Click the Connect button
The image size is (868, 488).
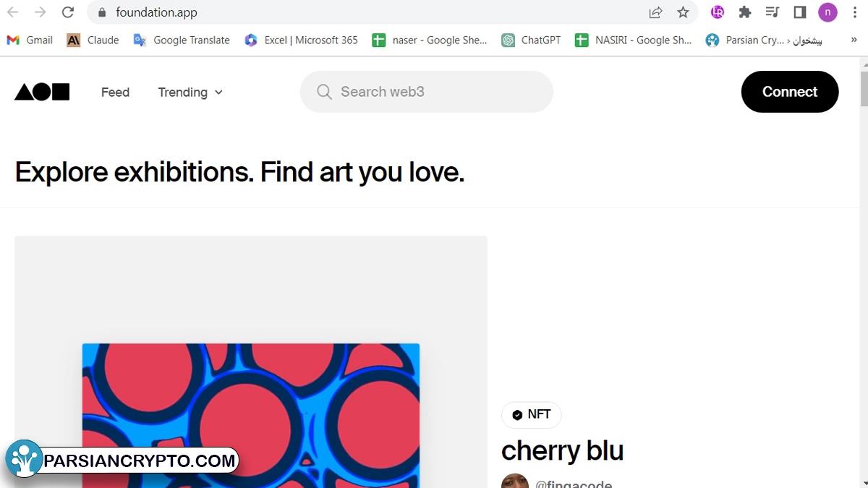click(x=790, y=92)
